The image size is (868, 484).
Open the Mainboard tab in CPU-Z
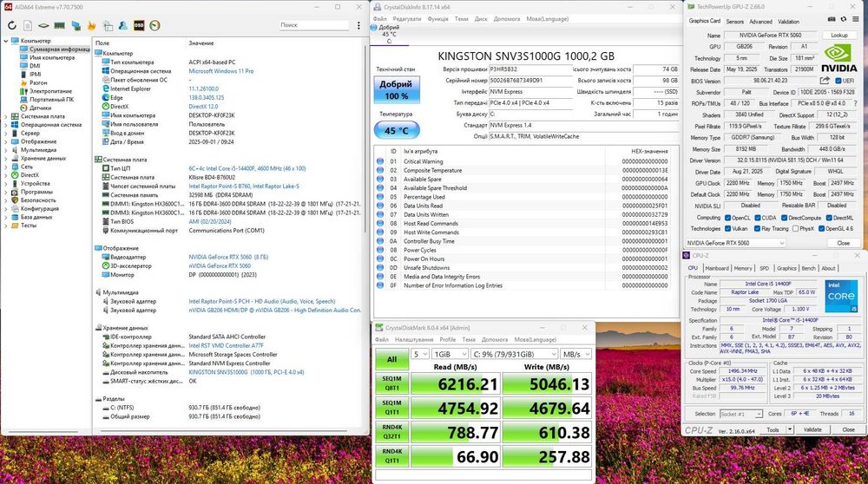pyautogui.click(x=717, y=268)
